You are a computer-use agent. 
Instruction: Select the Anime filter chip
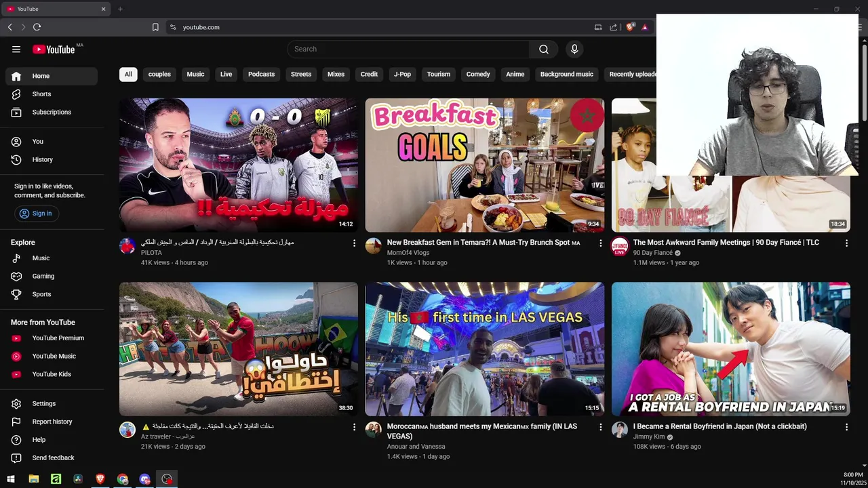(515, 74)
